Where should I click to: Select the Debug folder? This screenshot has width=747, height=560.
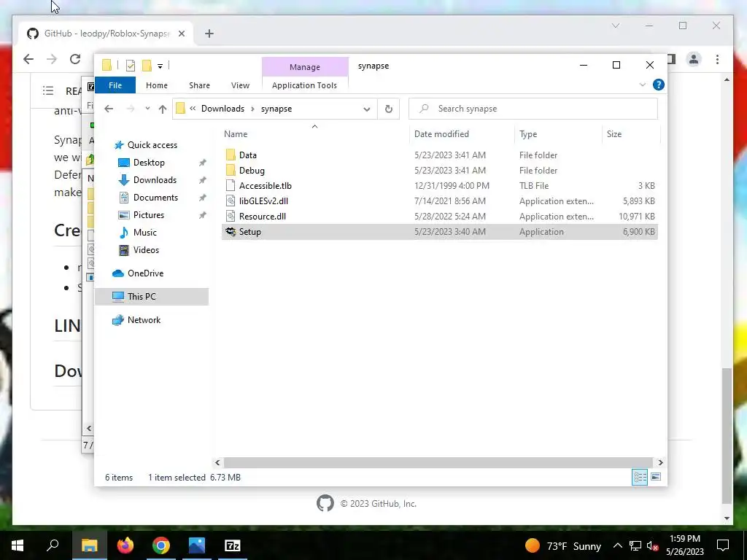[439, 171]
